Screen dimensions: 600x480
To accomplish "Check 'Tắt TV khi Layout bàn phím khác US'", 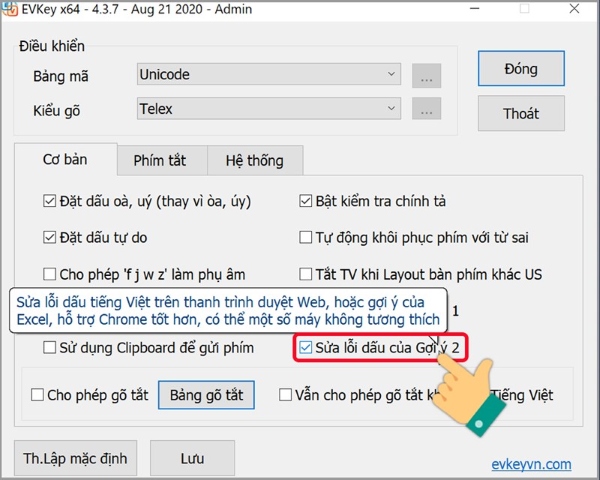I will [x=307, y=274].
